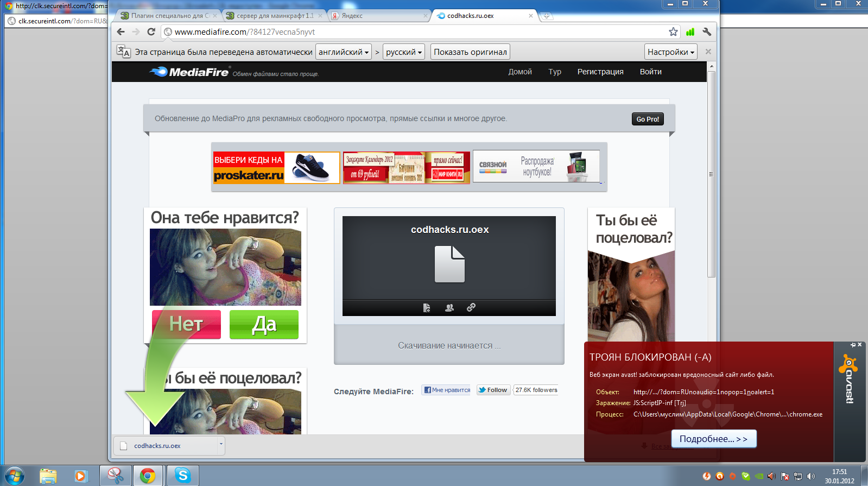Screen dimensions: 868x486
Task: Click the Daemon Tools lightning tray icon
Action: 707,476
